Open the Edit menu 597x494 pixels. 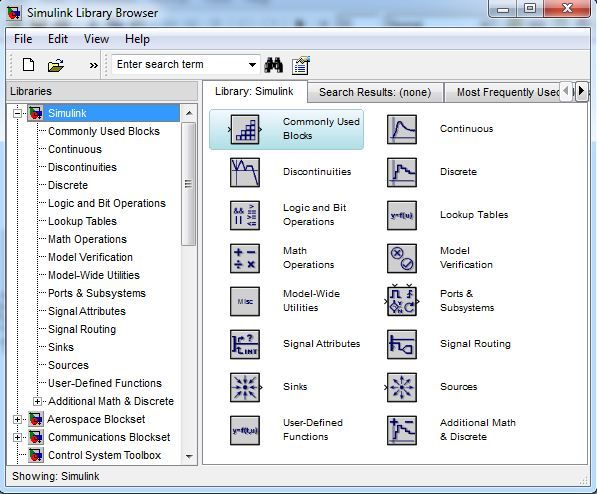click(x=58, y=39)
